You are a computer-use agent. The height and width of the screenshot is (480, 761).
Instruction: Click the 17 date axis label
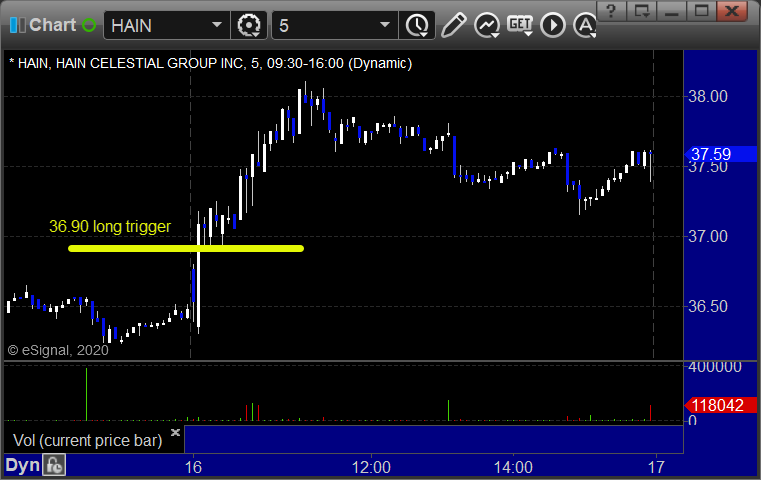pos(656,467)
